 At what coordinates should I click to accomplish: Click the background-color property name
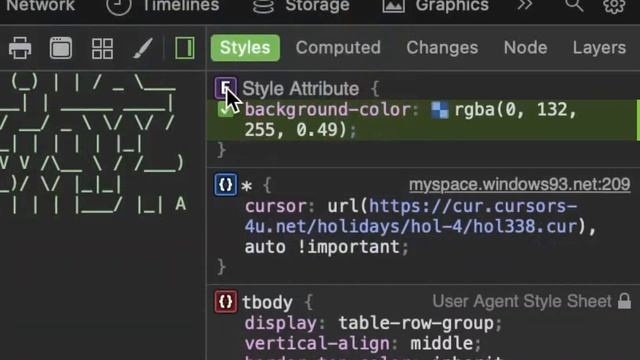(327, 110)
